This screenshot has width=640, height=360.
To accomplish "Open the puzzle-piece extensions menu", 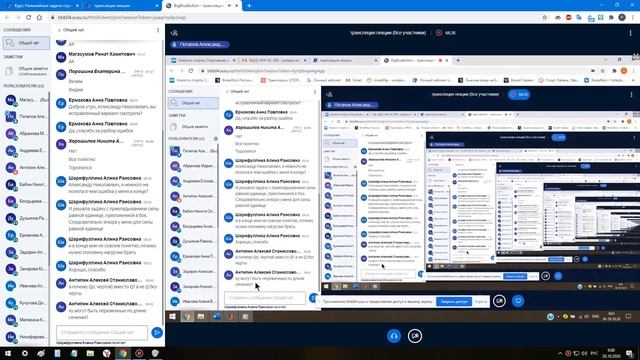I will click(611, 18).
